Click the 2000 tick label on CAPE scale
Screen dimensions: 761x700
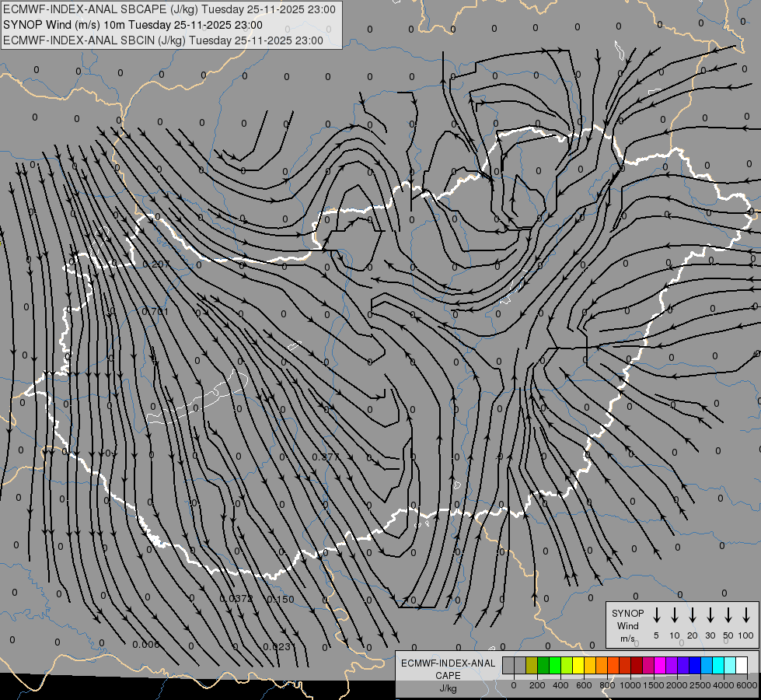676,685
